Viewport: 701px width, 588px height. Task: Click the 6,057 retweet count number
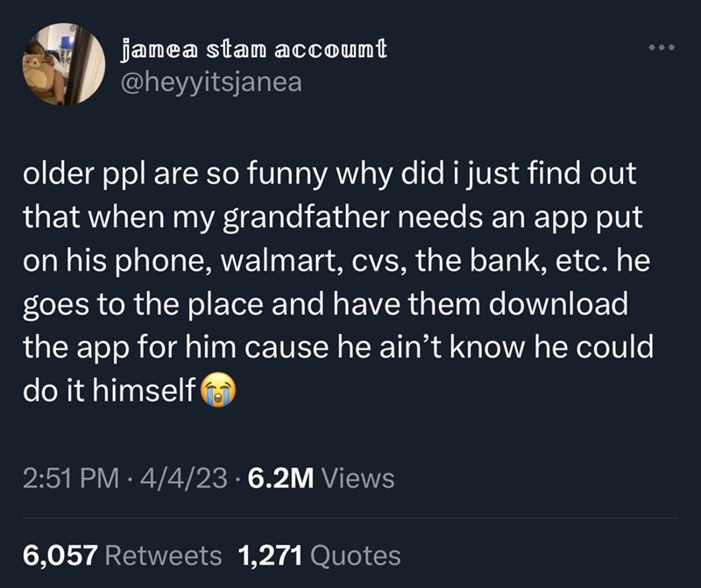pos(60,555)
